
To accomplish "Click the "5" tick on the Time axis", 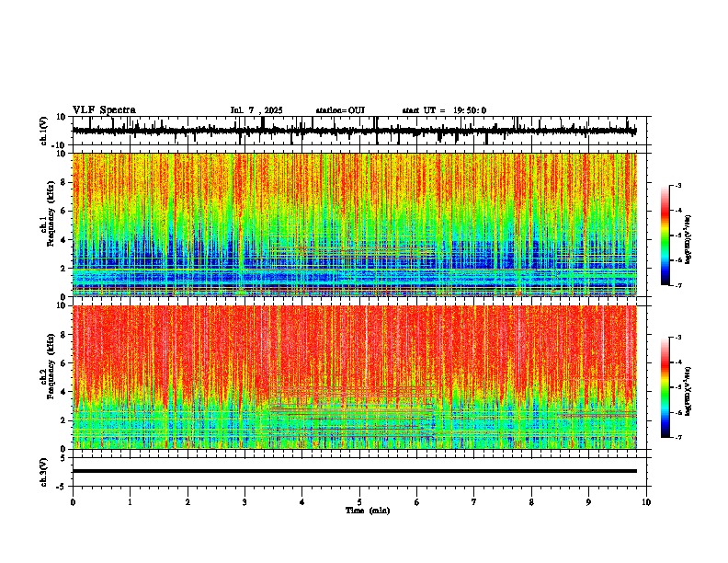I will point(359,502).
